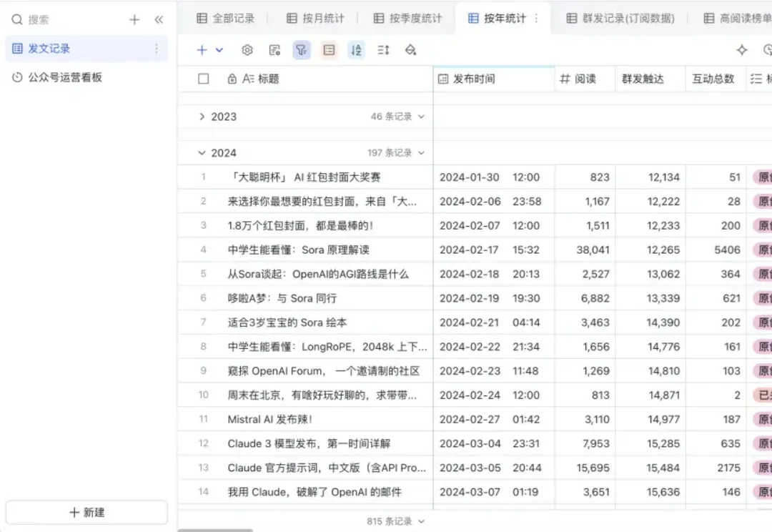This screenshot has height=532, width=772.
Task: Click date cell 2024-03-05 20:44
Action: pyautogui.click(x=494, y=468)
